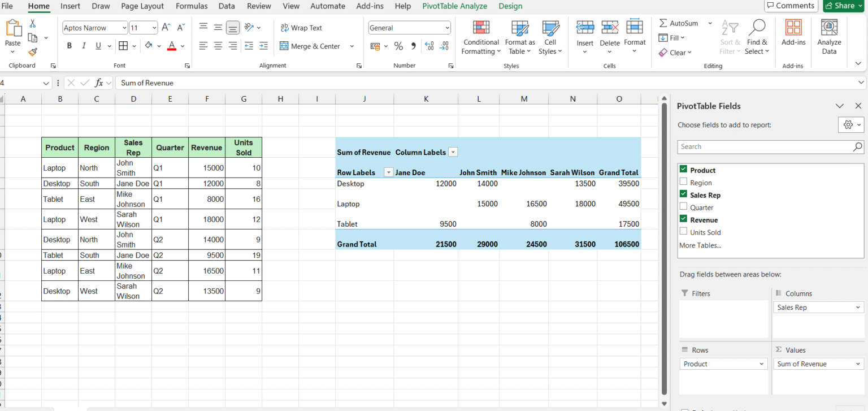The image size is (868, 411).
Task: Open the General number format dropdown
Action: coord(446,28)
